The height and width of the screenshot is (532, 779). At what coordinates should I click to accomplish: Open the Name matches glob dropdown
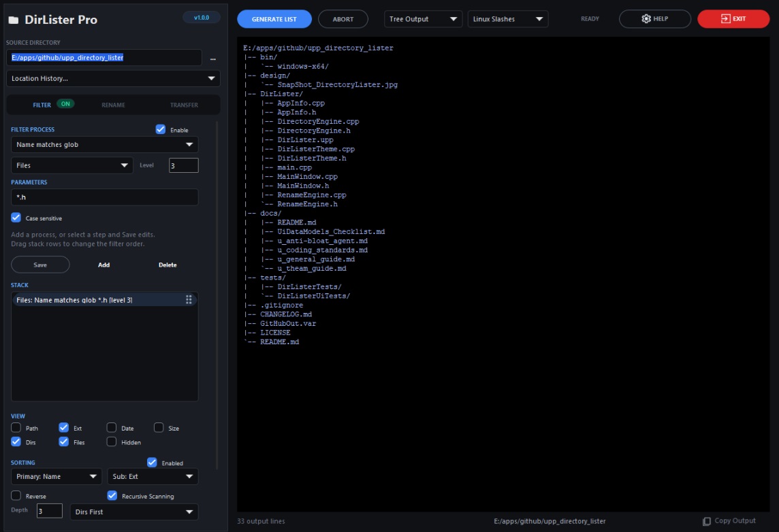(x=104, y=144)
